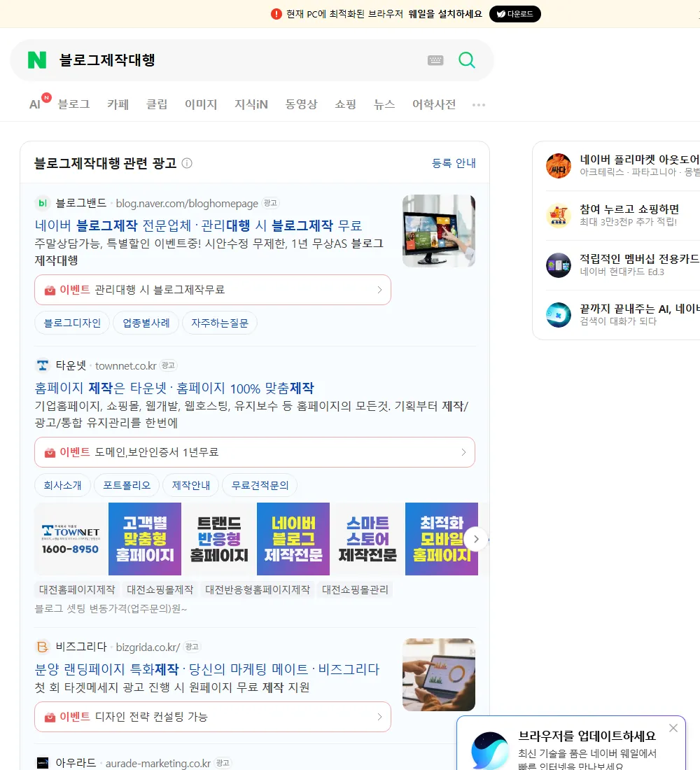Open the aurade-marketing.co.kr URL link
The width and height of the screenshot is (700, 770).
click(157, 763)
